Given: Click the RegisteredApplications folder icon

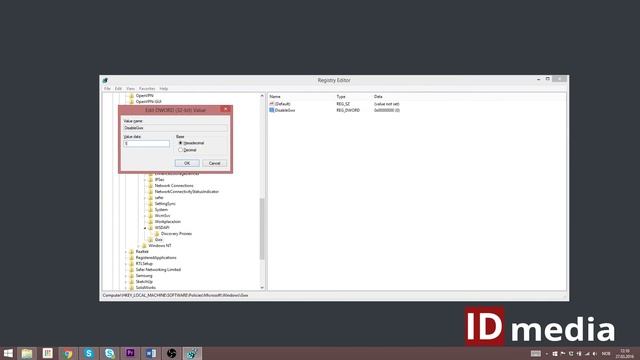Looking at the screenshot, I should pos(131,258).
